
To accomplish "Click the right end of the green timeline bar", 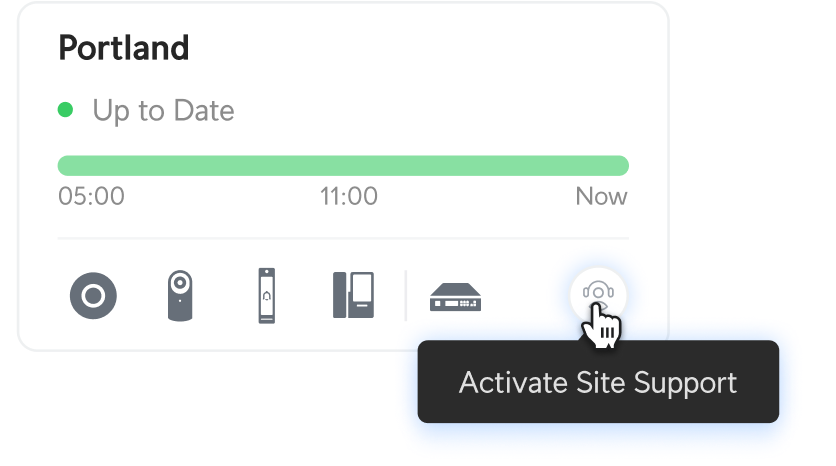I will 620,165.
